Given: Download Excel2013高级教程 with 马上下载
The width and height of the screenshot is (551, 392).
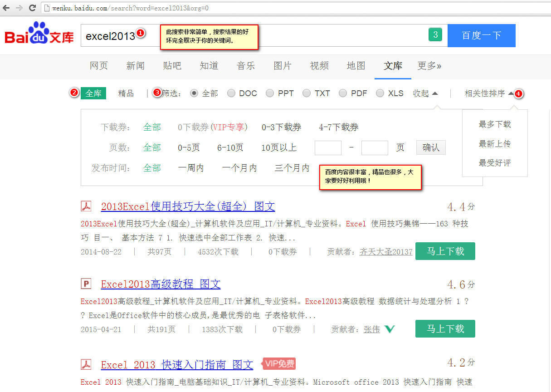Looking at the screenshot, I should [445, 328].
